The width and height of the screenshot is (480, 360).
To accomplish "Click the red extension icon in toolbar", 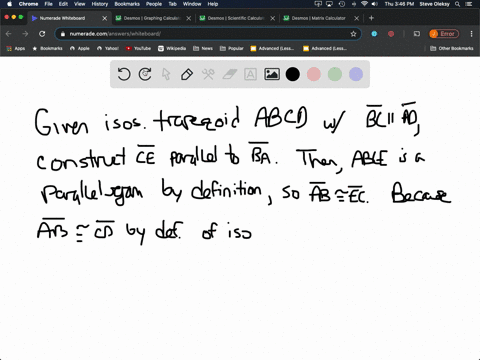I will pos(391,34).
